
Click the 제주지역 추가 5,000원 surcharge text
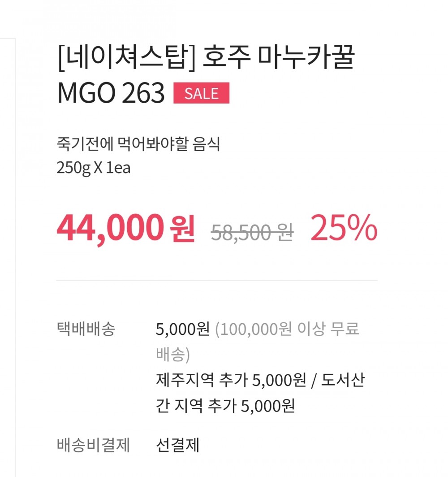231,380
